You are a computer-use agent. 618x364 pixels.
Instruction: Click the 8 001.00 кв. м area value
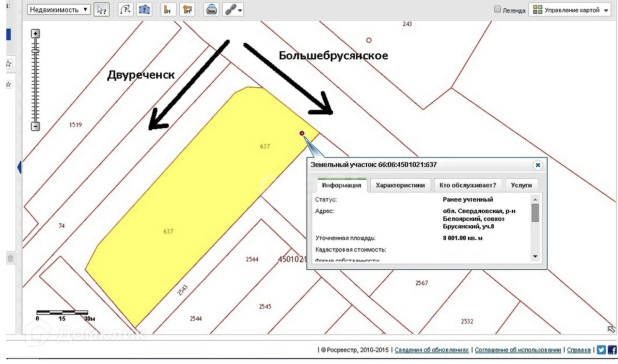pos(463,238)
